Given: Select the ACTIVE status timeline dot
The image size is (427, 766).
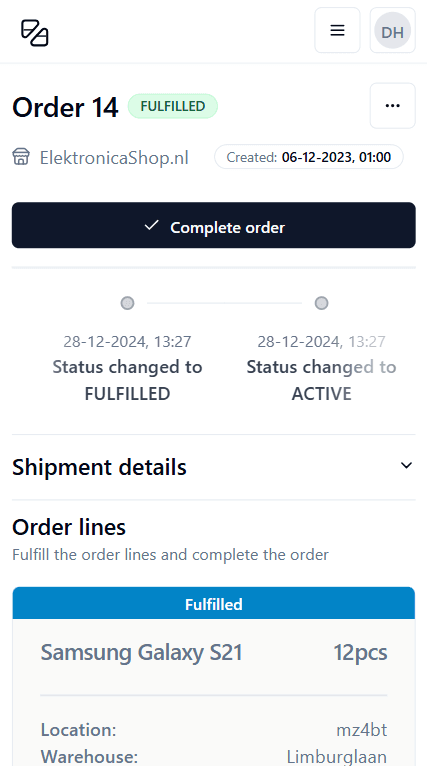Looking at the screenshot, I should pos(321,303).
